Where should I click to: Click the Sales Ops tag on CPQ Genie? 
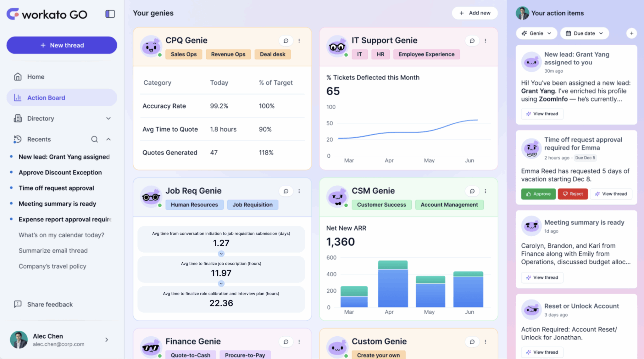point(184,54)
